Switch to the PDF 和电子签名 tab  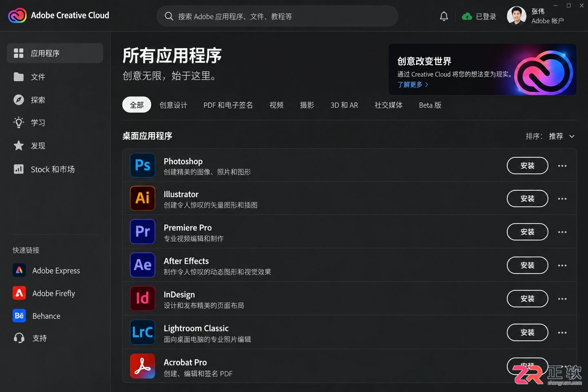pos(228,105)
